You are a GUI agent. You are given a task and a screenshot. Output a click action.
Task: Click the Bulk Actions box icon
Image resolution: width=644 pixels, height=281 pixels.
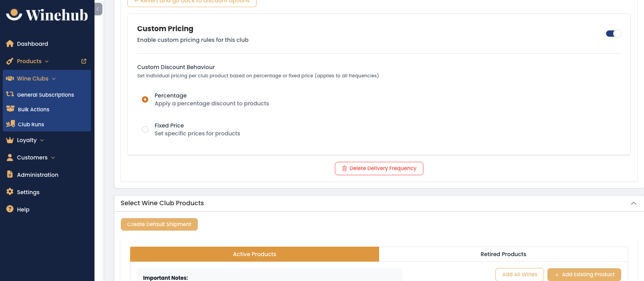click(10, 109)
